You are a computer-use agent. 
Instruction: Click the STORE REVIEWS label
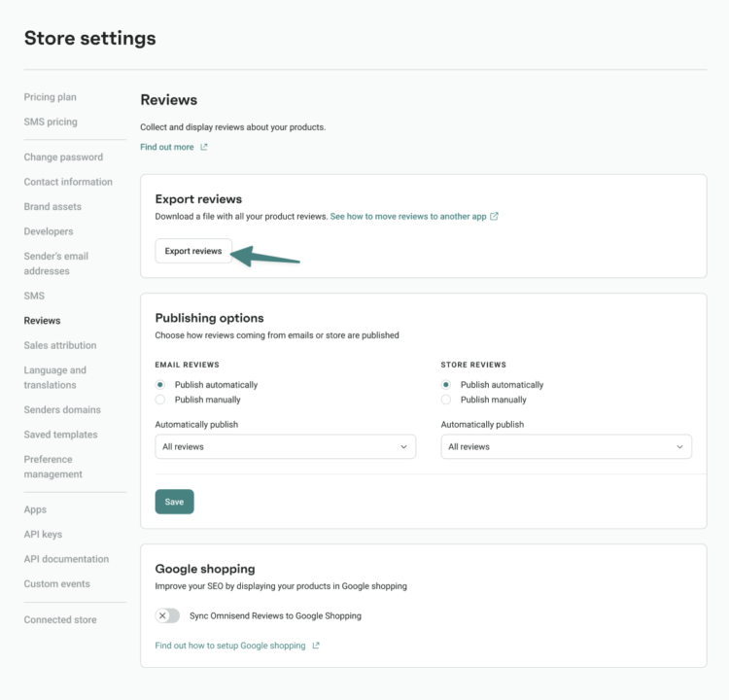pyautogui.click(x=473, y=365)
